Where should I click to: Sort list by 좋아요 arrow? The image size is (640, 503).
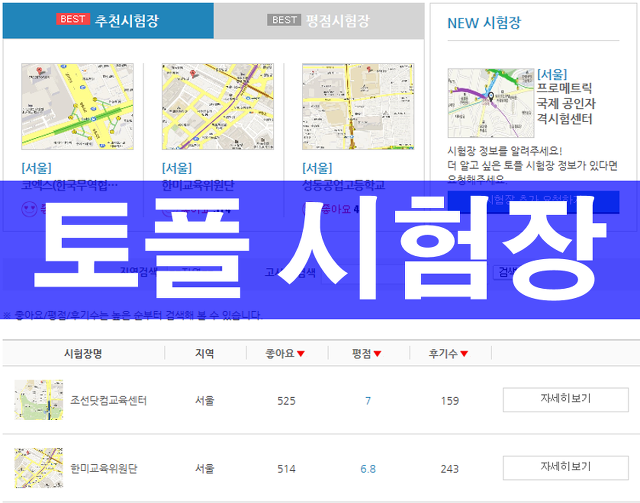click(x=301, y=354)
